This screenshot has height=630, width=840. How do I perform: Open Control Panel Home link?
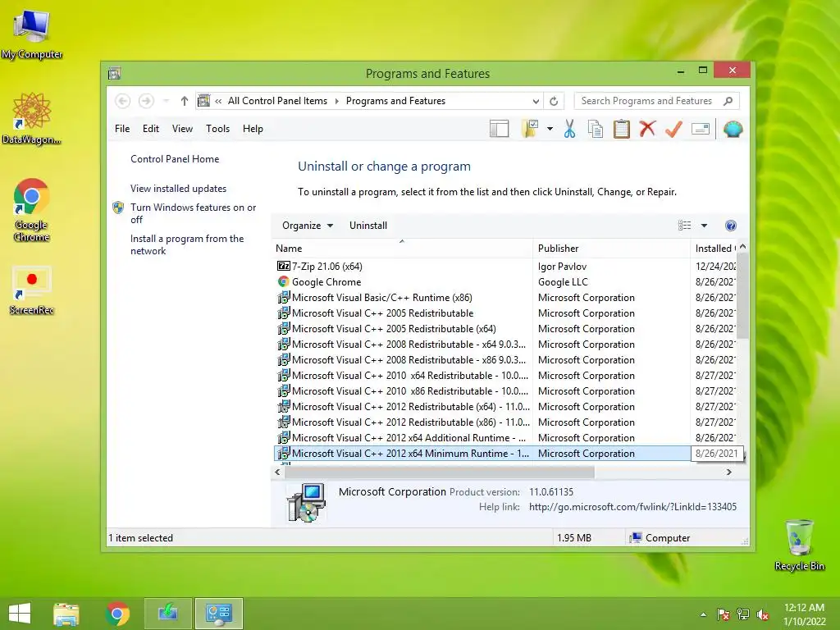(175, 159)
